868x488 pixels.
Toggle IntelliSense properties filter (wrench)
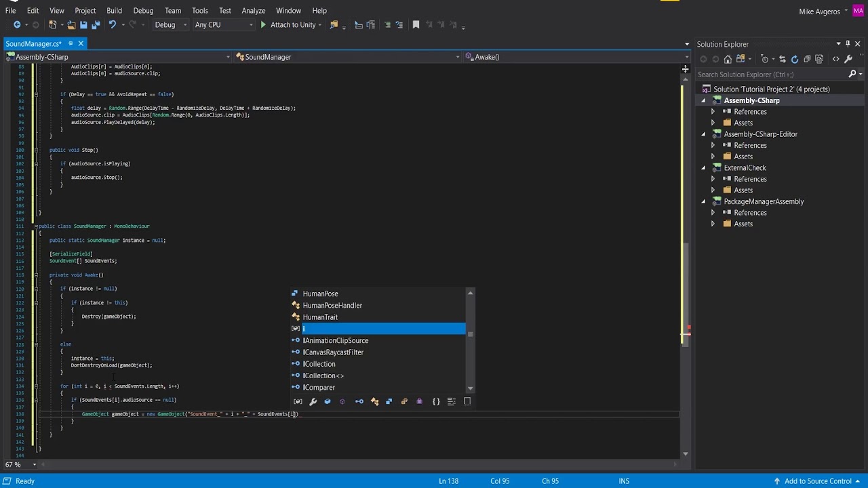click(x=313, y=401)
